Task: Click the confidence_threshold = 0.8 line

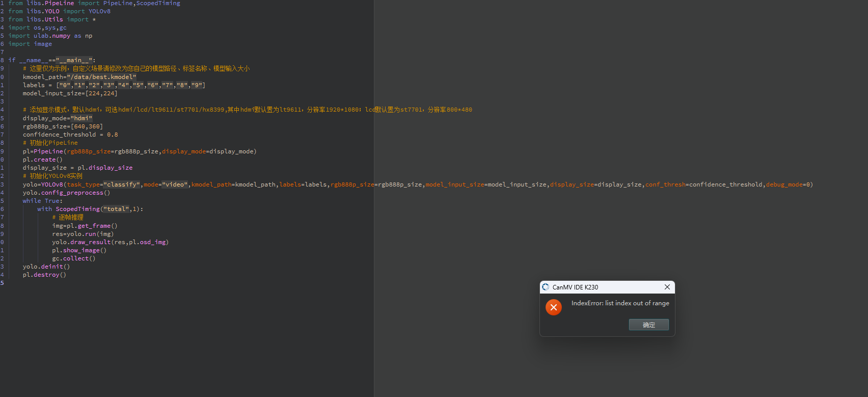Action: click(x=70, y=135)
